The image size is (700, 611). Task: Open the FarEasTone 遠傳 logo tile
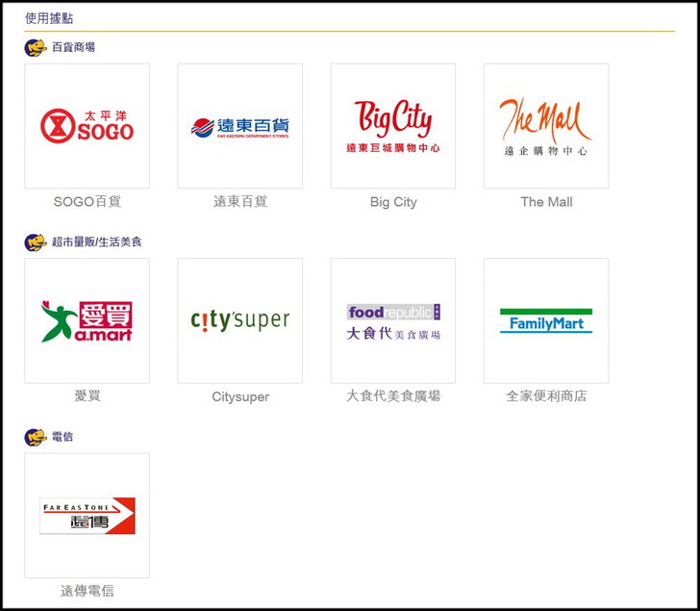[87, 516]
